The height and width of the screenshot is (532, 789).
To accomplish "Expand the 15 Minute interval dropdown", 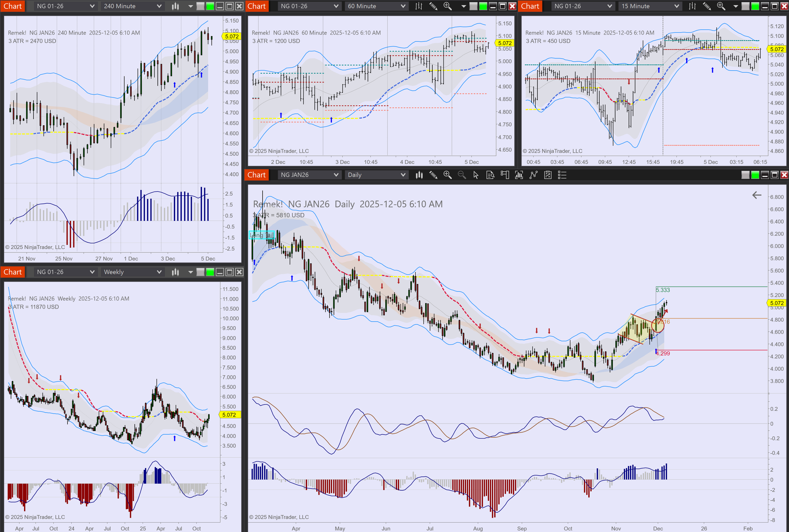I will point(650,6).
